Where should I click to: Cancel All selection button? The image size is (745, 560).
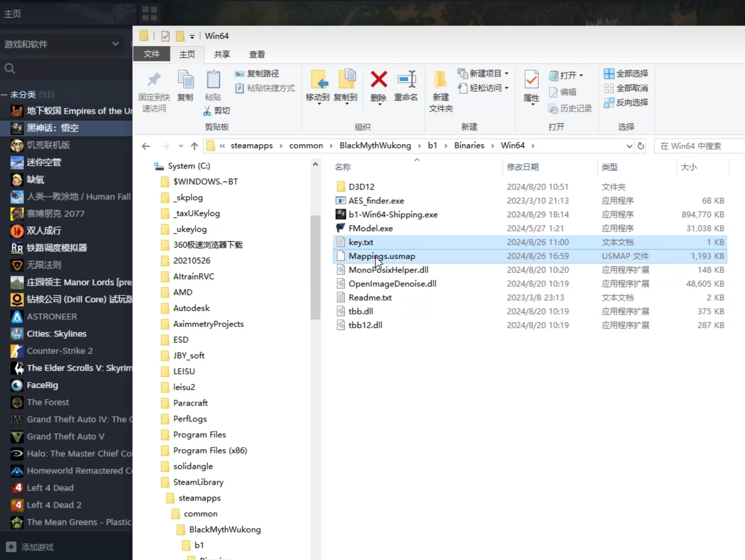coord(626,88)
